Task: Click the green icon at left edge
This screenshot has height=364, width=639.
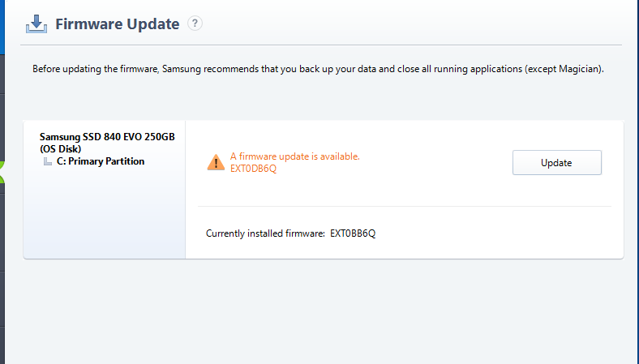Action: point(2,172)
